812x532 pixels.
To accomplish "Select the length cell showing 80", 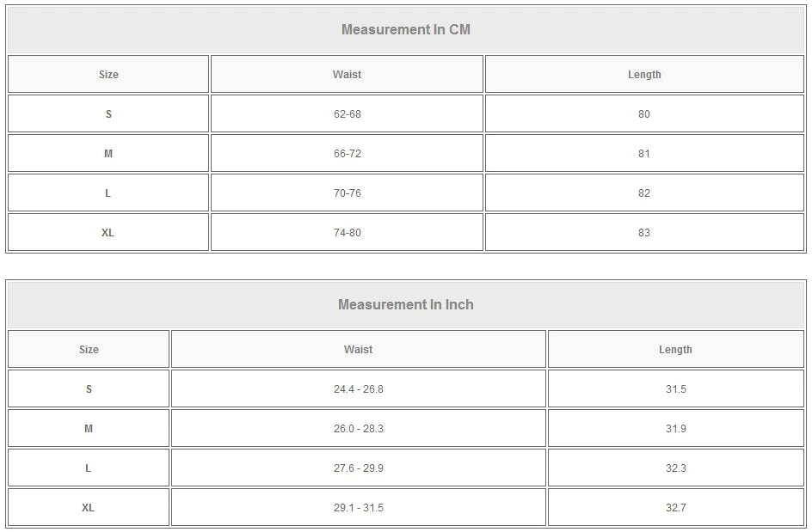I will (x=644, y=114).
